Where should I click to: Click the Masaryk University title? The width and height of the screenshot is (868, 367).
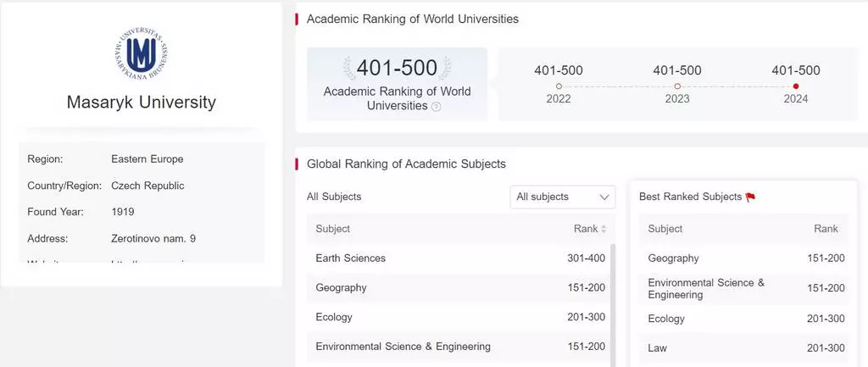coord(142,103)
